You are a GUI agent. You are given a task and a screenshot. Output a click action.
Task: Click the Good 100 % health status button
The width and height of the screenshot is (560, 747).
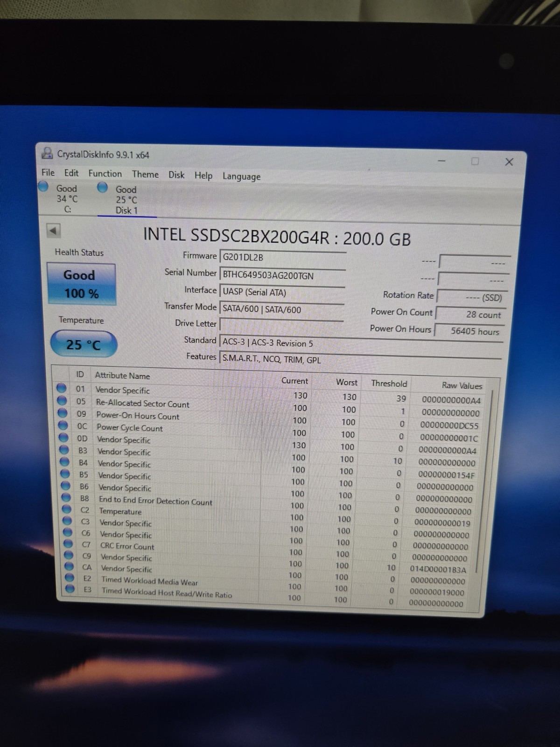[x=81, y=284]
